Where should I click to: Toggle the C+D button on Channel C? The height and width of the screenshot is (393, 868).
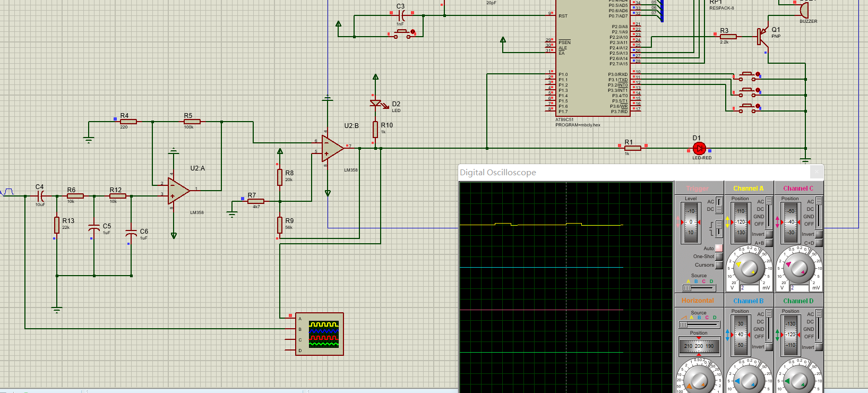pyautogui.click(x=819, y=243)
